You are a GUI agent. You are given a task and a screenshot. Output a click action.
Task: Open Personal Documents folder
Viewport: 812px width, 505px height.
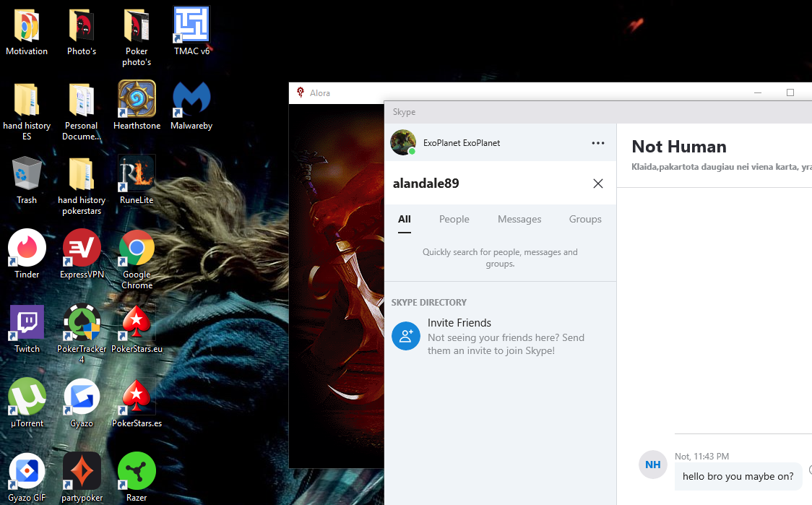(82, 100)
